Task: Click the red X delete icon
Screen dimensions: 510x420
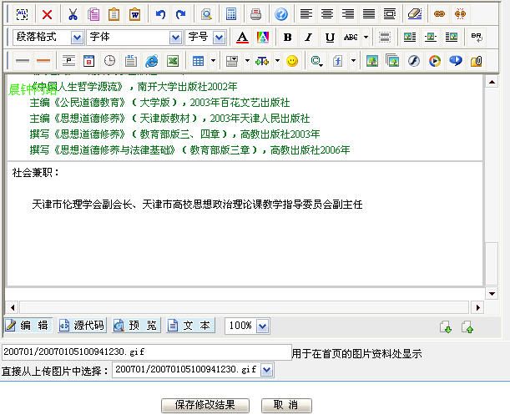Action: point(48,14)
